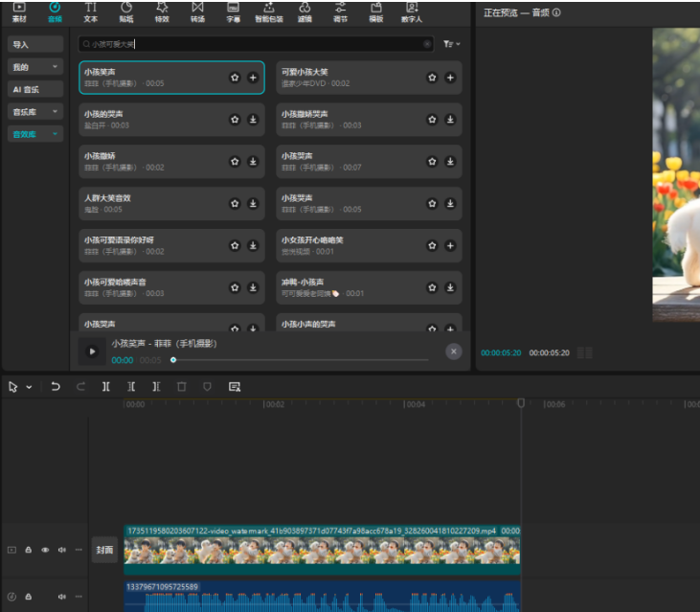Click the delete trash icon in timeline toolbar

click(182, 387)
